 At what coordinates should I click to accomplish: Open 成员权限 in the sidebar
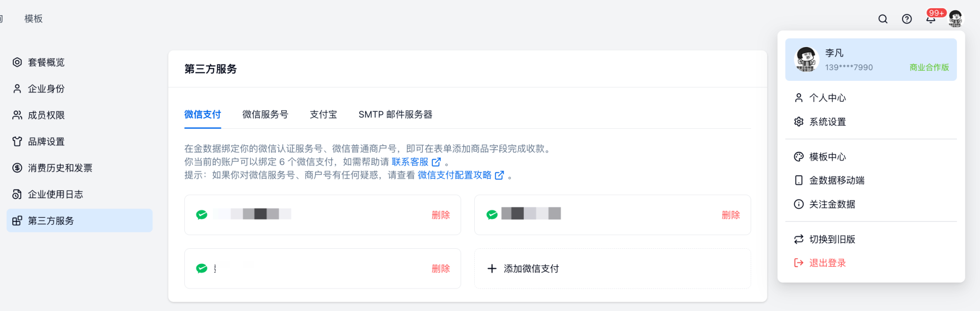(x=46, y=115)
